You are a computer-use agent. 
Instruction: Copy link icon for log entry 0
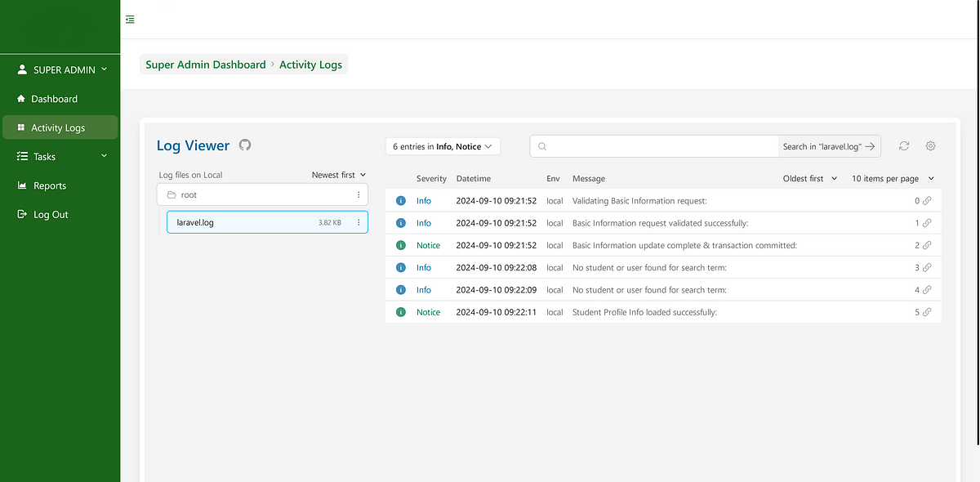click(x=927, y=200)
